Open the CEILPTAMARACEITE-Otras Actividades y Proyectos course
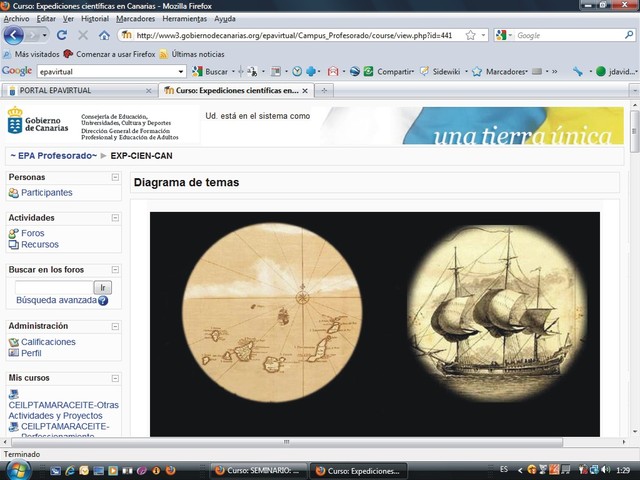This screenshot has height=480, width=640. coord(64,410)
